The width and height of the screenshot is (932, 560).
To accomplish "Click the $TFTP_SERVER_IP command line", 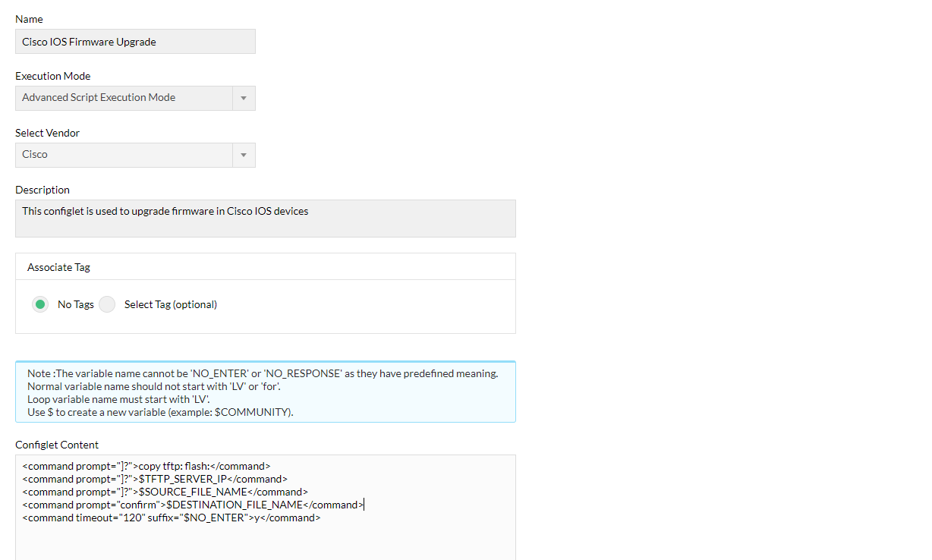I will pos(155,479).
